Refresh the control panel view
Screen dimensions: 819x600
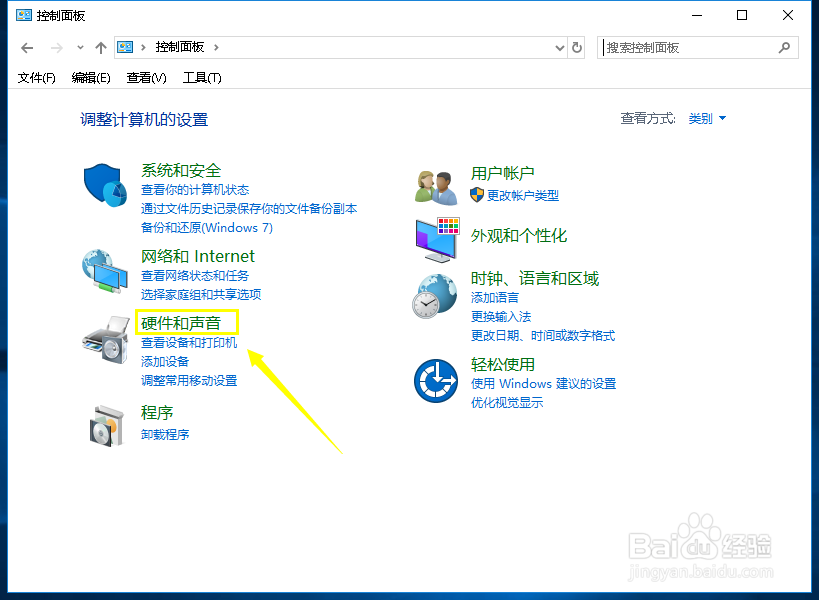point(577,48)
